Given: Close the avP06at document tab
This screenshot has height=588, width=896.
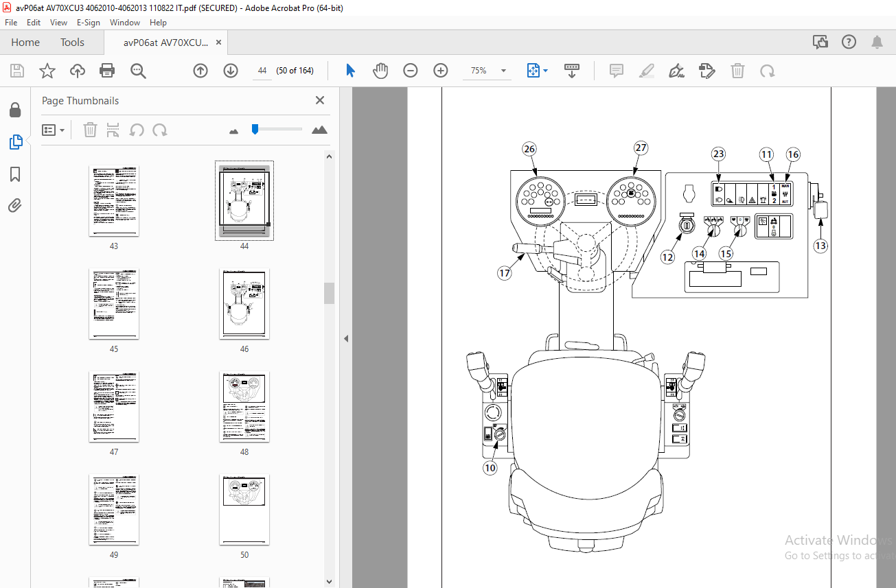Looking at the screenshot, I should coord(219,43).
